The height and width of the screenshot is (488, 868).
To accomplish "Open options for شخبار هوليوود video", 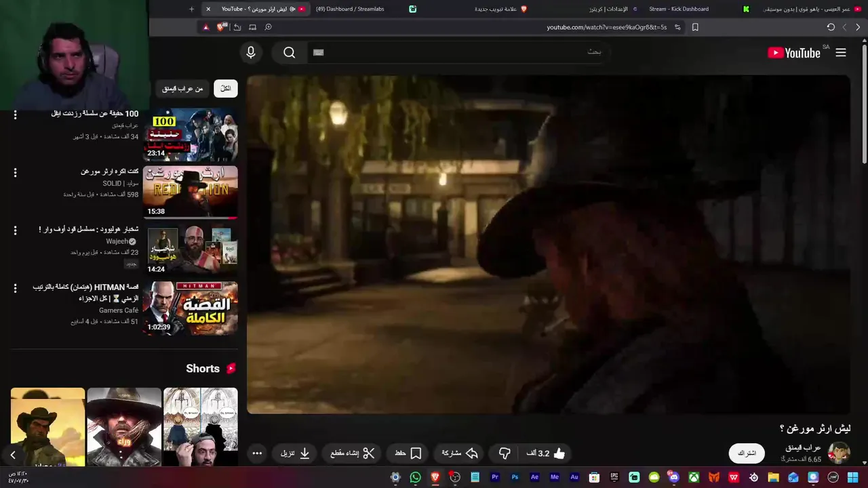I will coord(15,230).
